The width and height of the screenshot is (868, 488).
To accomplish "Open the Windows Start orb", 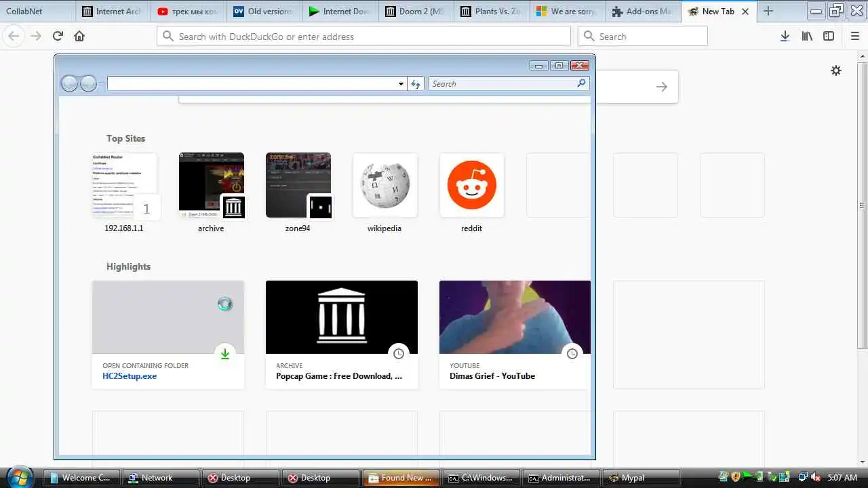I will pos(19,476).
